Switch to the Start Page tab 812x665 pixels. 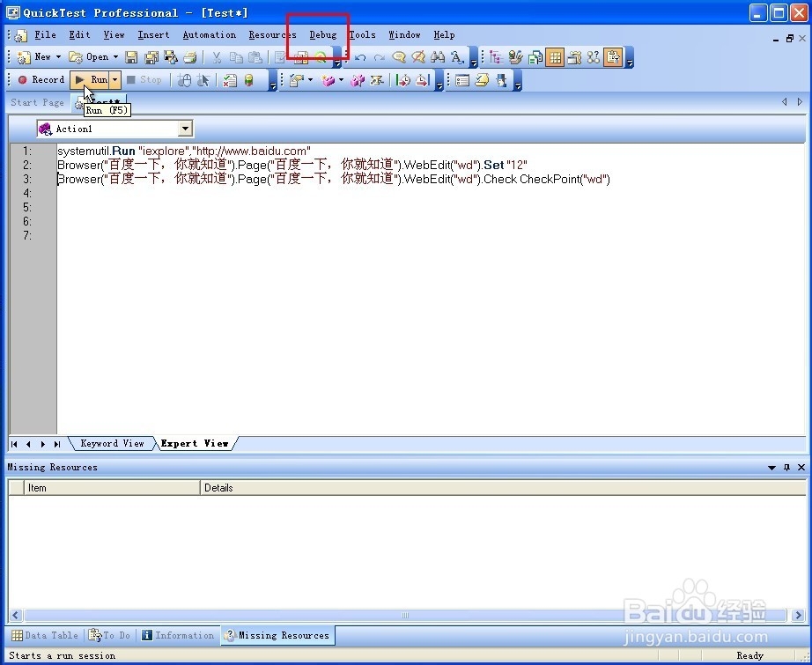tap(37, 102)
